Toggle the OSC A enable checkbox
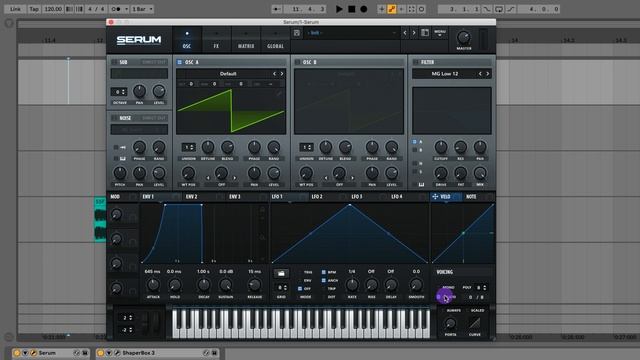Image resolution: width=640 pixels, height=360 pixels. click(179, 62)
